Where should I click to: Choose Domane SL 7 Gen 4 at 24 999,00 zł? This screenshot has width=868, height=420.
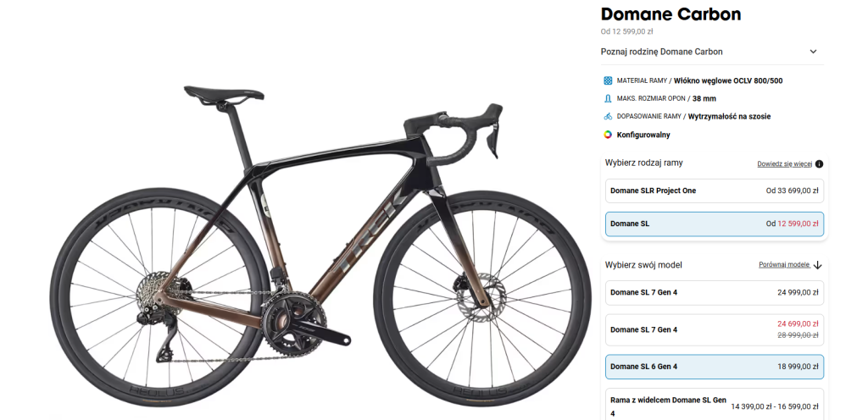tap(714, 292)
